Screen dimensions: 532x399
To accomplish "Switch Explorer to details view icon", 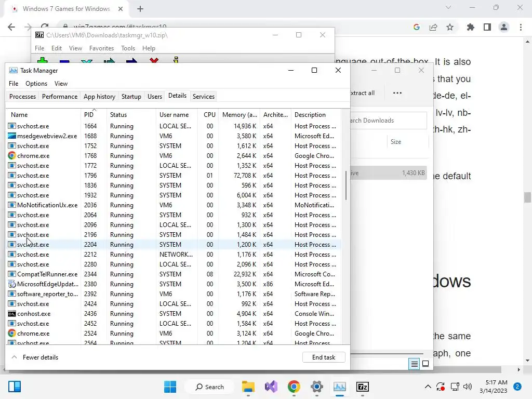I will 414,364.
